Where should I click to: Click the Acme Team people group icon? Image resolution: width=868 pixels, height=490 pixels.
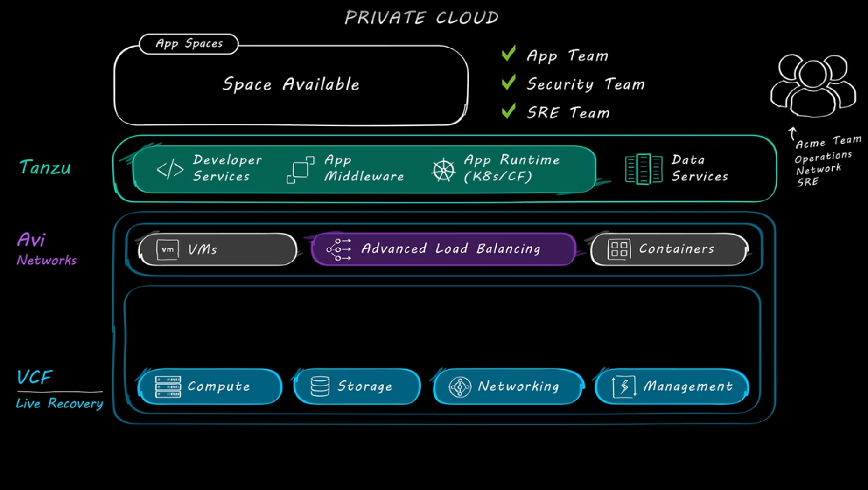click(813, 85)
